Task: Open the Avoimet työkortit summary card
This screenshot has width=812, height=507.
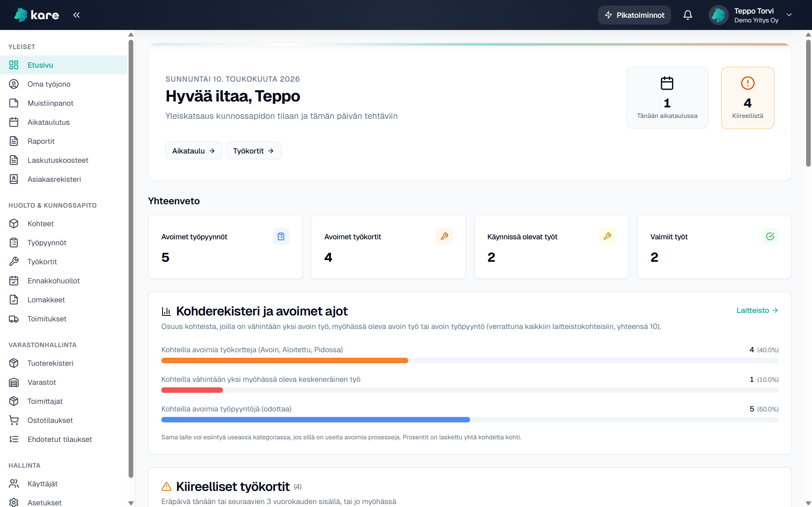Action: (x=388, y=247)
